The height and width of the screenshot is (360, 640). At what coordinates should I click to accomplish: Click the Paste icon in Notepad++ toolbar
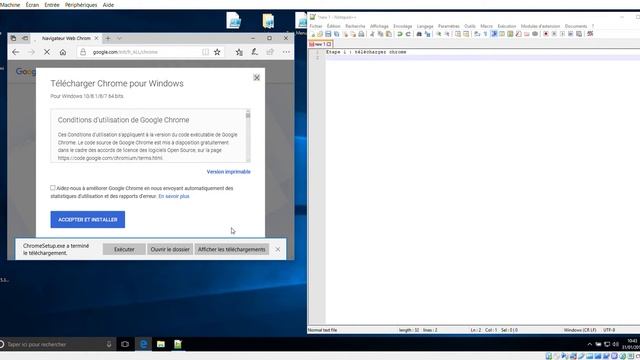pos(389,34)
